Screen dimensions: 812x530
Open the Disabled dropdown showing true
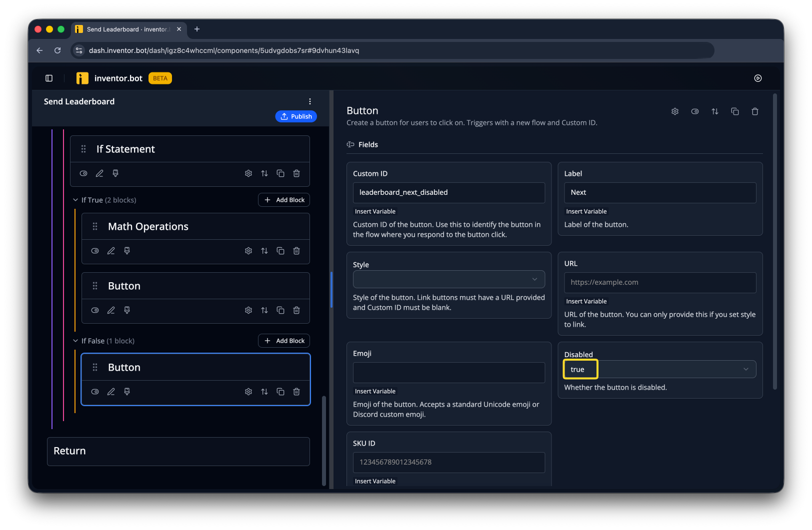pyautogui.click(x=660, y=369)
